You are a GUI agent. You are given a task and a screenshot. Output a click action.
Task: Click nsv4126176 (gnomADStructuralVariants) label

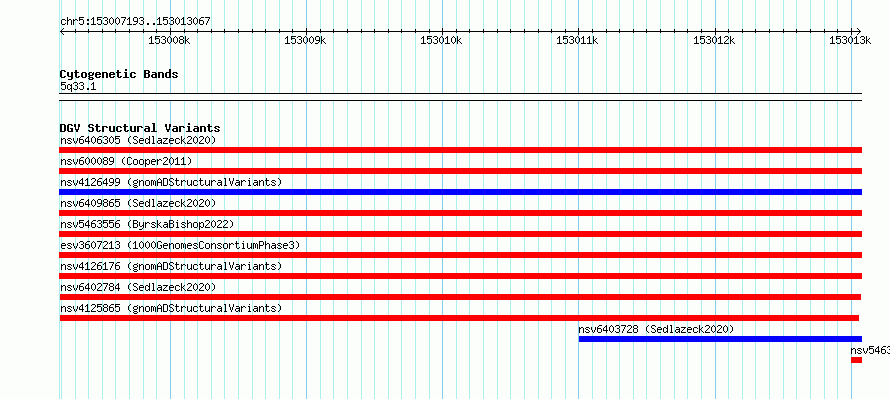coord(171,266)
